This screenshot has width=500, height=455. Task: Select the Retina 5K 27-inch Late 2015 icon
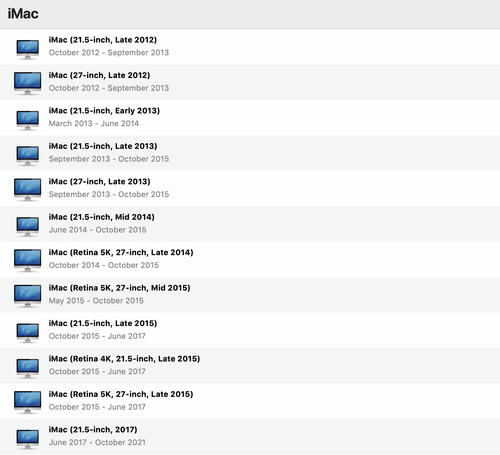pos(28,402)
